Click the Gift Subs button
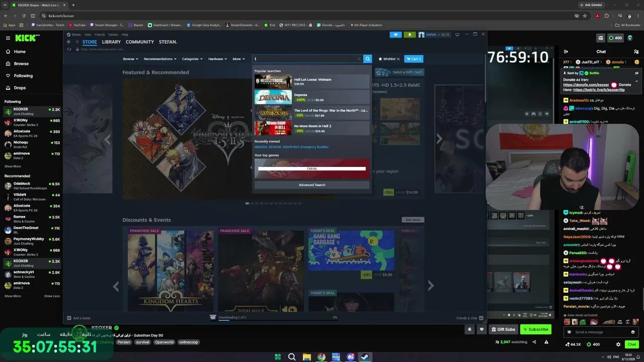This screenshot has width=644, height=362. [x=503, y=329]
